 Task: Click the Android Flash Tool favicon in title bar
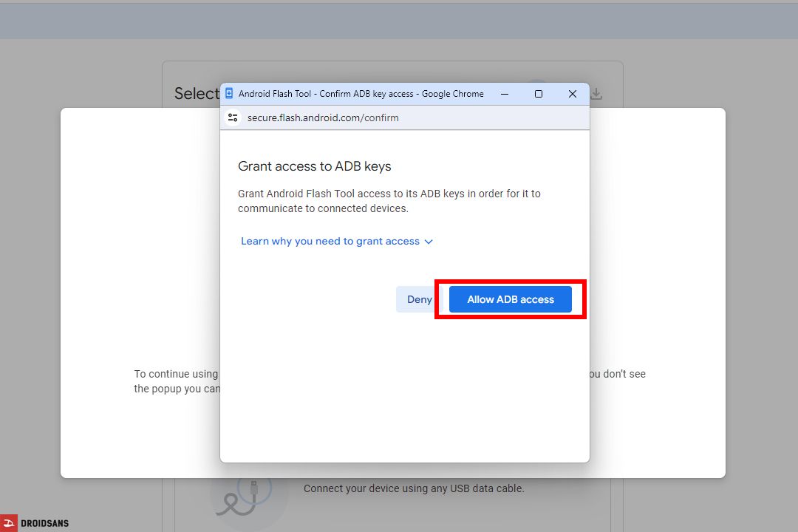click(228, 93)
